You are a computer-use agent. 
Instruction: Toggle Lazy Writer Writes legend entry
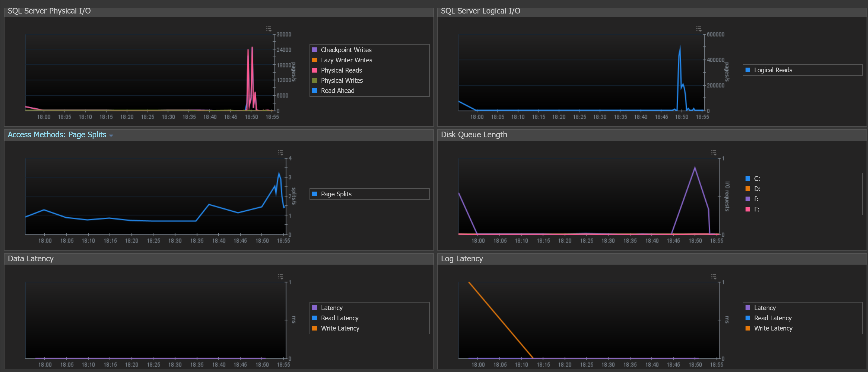[x=342, y=60]
